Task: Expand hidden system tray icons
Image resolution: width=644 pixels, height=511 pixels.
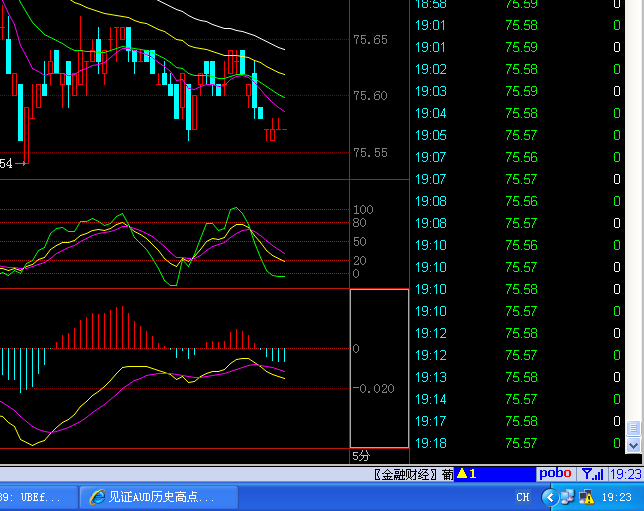Action: point(549,497)
